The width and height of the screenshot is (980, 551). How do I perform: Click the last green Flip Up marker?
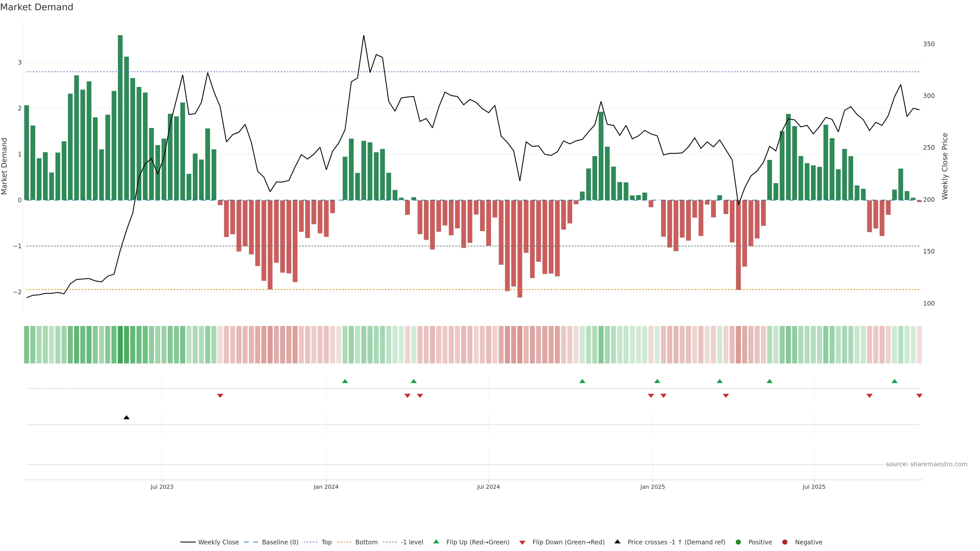point(895,381)
